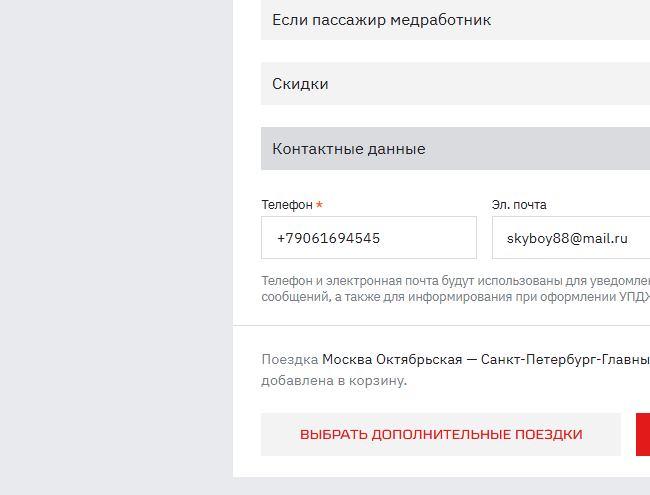Click the red button at the right edge
Image resolution: width=650 pixels, height=495 pixels.
click(x=642, y=434)
